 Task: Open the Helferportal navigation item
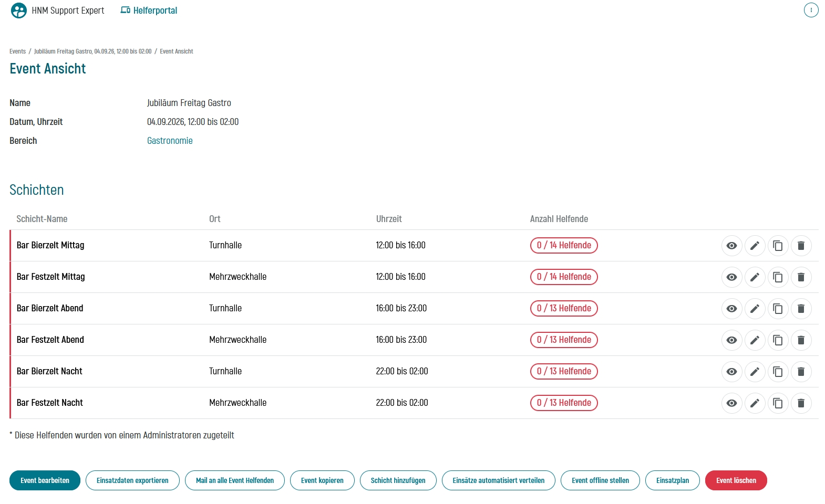pyautogui.click(x=149, y=10)
